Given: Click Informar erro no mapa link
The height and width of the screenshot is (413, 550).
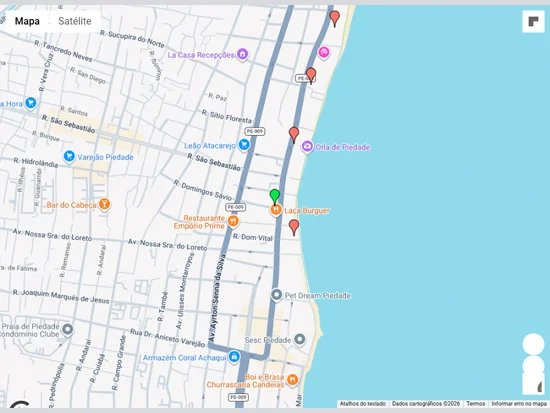Looking at the screenshot, I should pos(518,404).
